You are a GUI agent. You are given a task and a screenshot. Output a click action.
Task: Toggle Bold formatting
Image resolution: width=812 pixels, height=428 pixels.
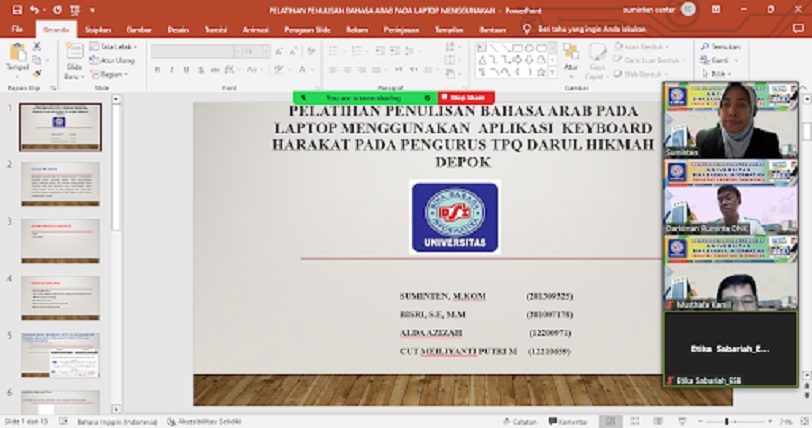click(157, 70)
